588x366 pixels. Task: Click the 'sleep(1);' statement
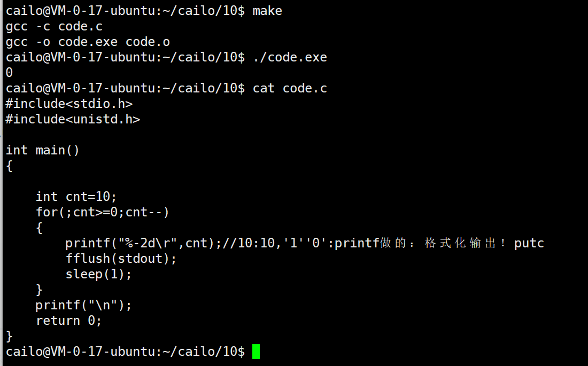coord(99,274)
